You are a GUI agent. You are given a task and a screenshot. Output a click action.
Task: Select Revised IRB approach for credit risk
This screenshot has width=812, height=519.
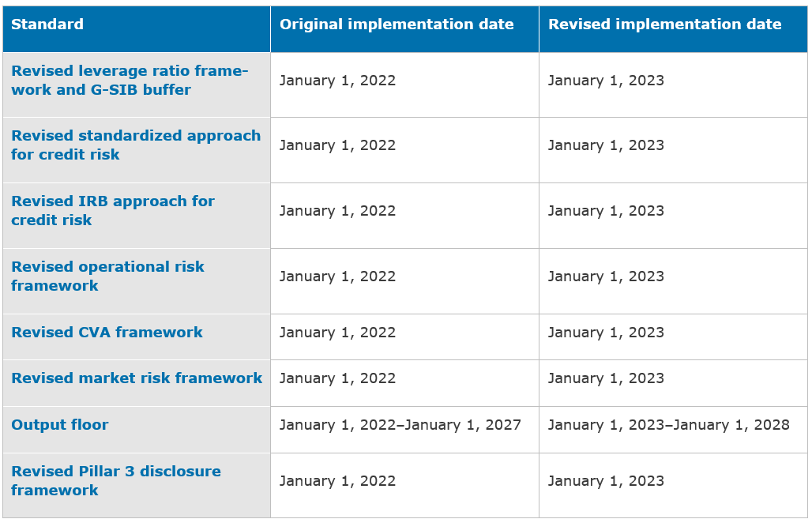(x=113, y=211)
